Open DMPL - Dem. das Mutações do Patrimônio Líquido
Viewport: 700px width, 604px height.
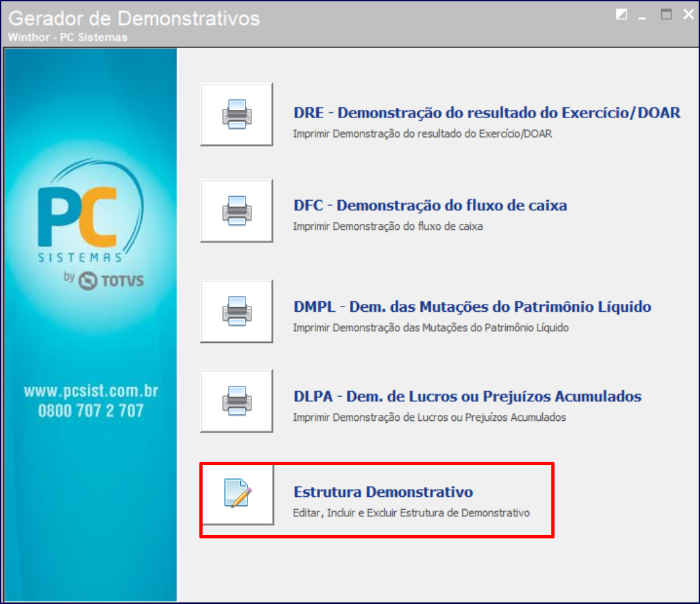click(x=472, y=307)
